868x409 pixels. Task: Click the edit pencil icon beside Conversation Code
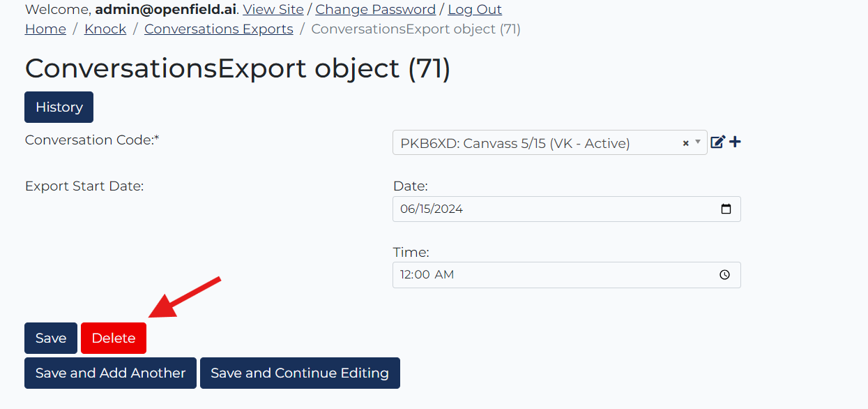(718, 142)
